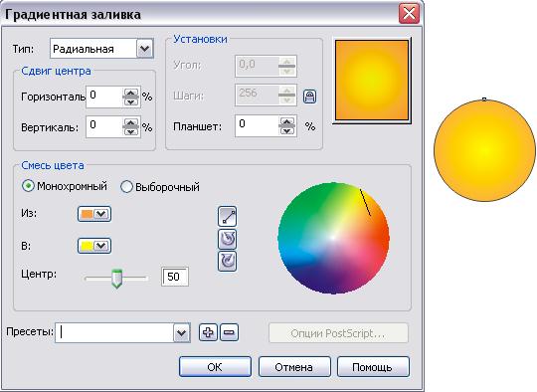Screen dimensions: 537x392
Task: Increase Горизонталь with the up arrow
Action: [x=131, y=93]
